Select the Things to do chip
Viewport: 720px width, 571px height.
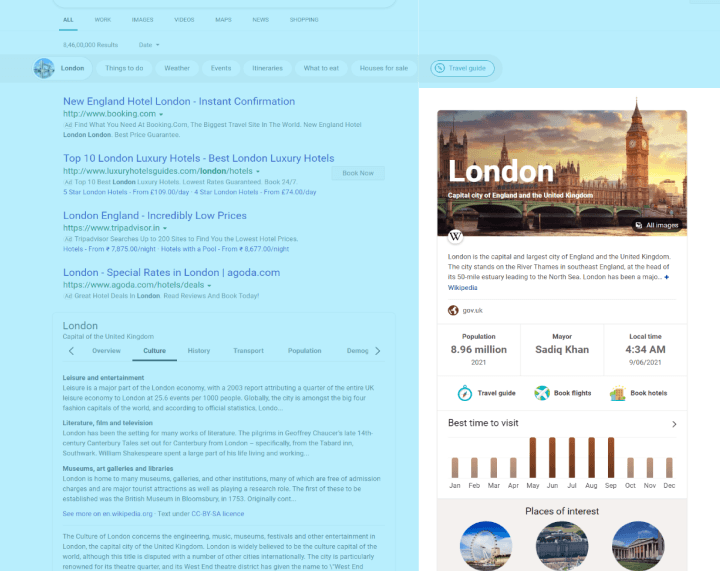pyautogui.click(x=124, y=68)
